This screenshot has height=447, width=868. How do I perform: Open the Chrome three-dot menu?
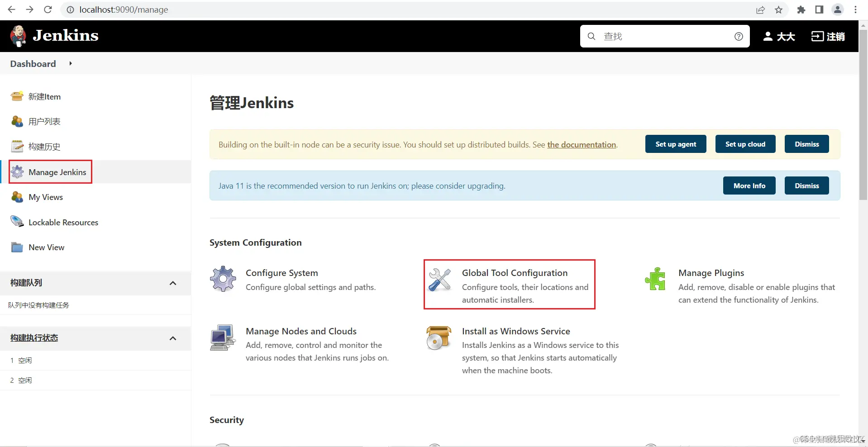coord(855,10)
